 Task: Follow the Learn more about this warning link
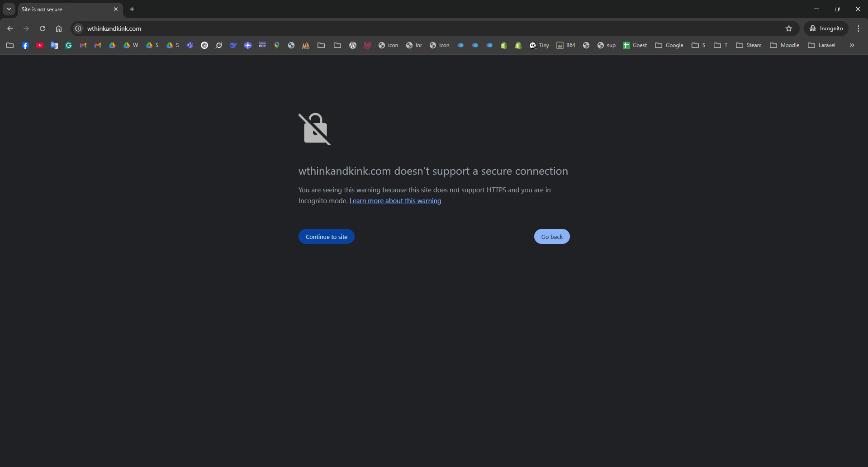[395, 201]
